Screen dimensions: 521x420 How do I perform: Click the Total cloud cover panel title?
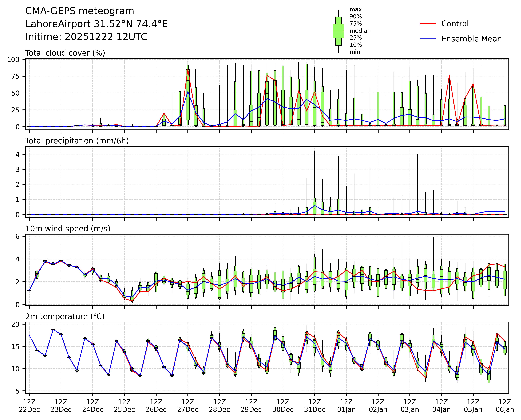click(65, 53)
